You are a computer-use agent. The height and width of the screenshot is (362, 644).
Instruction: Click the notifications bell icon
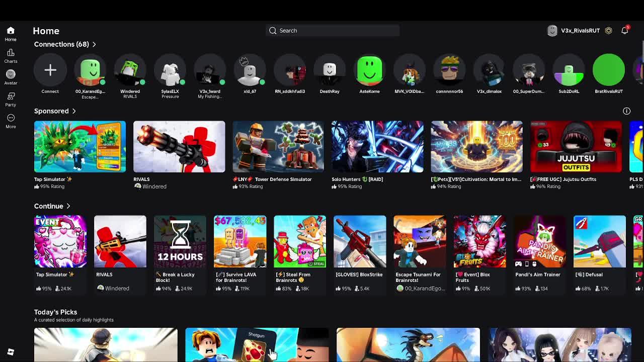[625, 30]
